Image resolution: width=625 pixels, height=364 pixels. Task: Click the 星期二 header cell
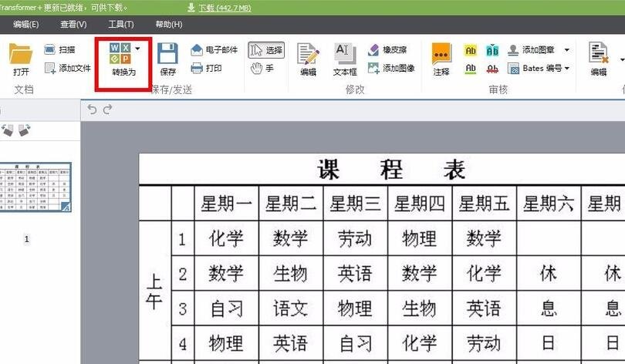click(x=291, y=204)
